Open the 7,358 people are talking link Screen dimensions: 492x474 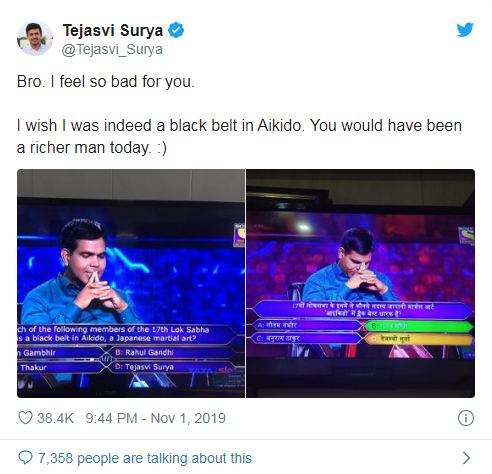(x=145, y=458)
